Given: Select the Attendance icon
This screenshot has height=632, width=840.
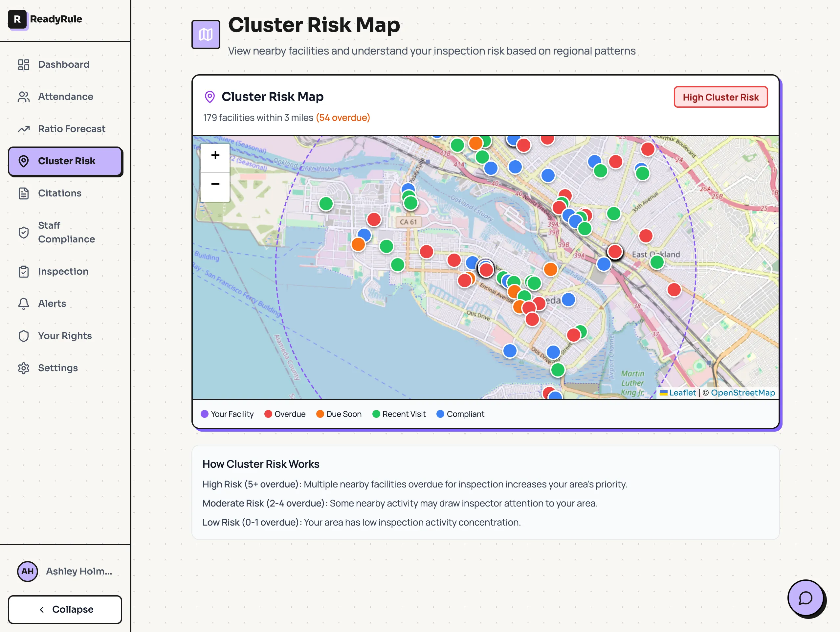Looking at the screenshot, I should [24, 97].
